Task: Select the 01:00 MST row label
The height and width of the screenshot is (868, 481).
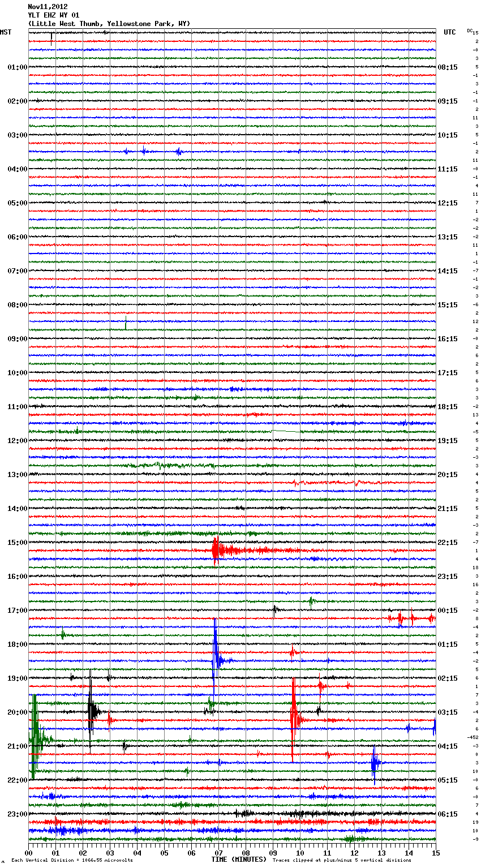Action: (17, 67)
